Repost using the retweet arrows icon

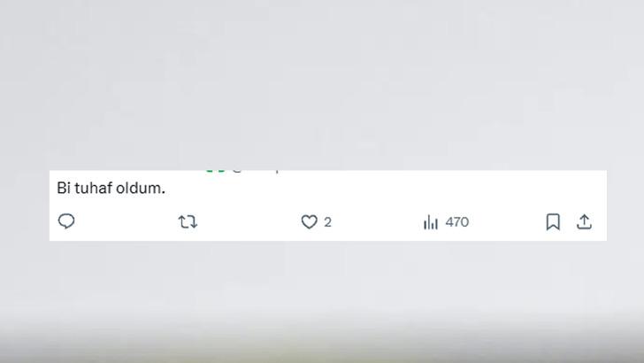(188, 222)
